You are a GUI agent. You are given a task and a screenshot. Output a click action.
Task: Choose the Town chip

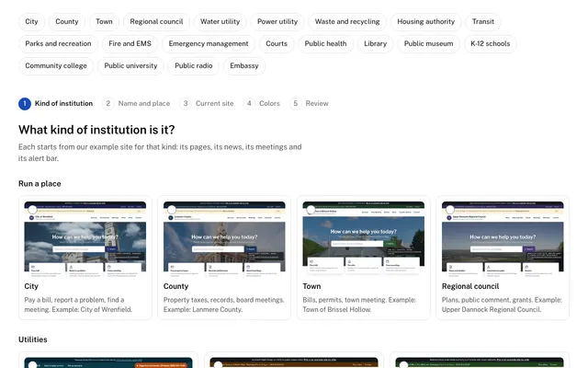[x=104, y=22]
